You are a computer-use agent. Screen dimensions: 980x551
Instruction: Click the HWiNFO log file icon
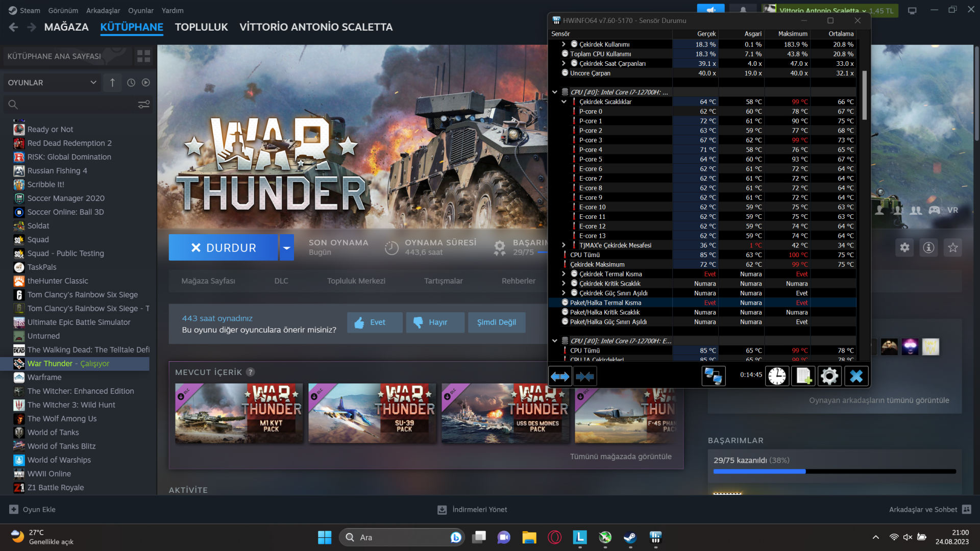pos(803,377)
